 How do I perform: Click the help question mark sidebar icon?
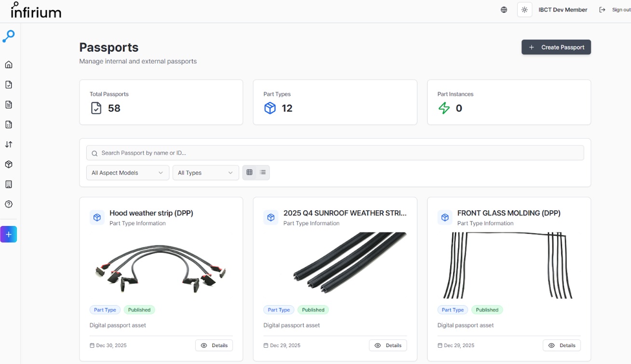point(9,204)
